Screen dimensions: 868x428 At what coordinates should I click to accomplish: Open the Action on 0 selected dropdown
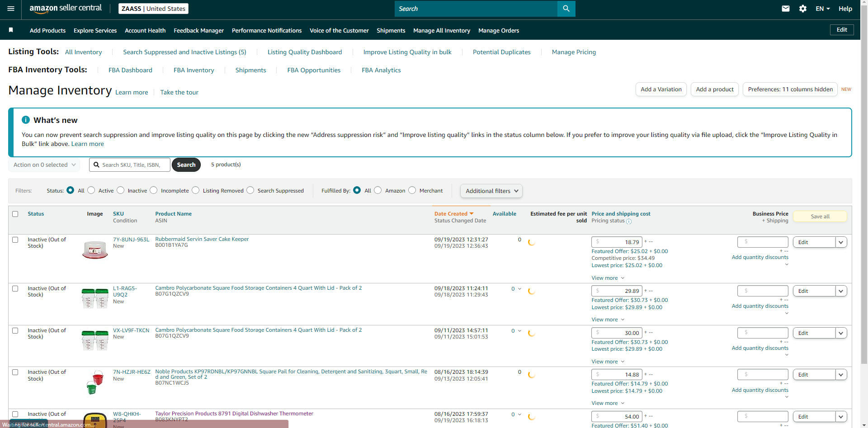(44, 165)
